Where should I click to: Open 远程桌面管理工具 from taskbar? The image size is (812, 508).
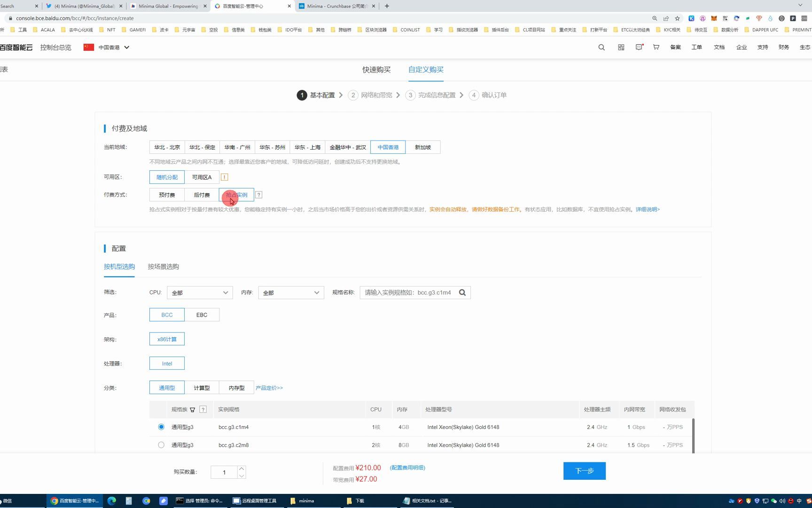click(x=257, y=501)
